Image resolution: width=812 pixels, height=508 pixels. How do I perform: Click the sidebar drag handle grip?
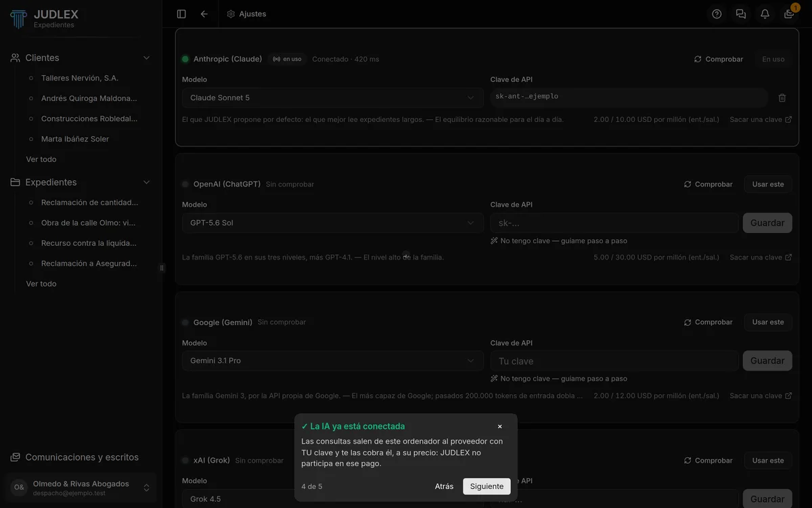point(162,268)
